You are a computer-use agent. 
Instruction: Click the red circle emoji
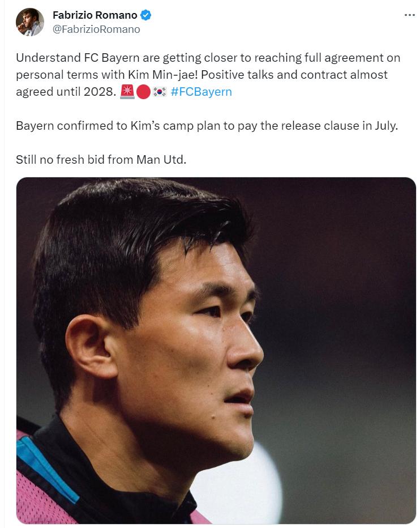pyautogui.click(x=143, y=92)
